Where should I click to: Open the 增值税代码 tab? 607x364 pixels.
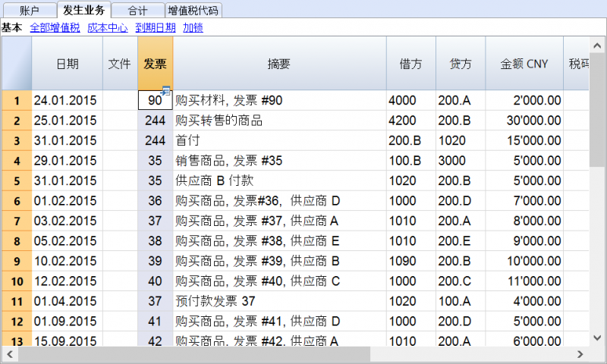[193, 11]
